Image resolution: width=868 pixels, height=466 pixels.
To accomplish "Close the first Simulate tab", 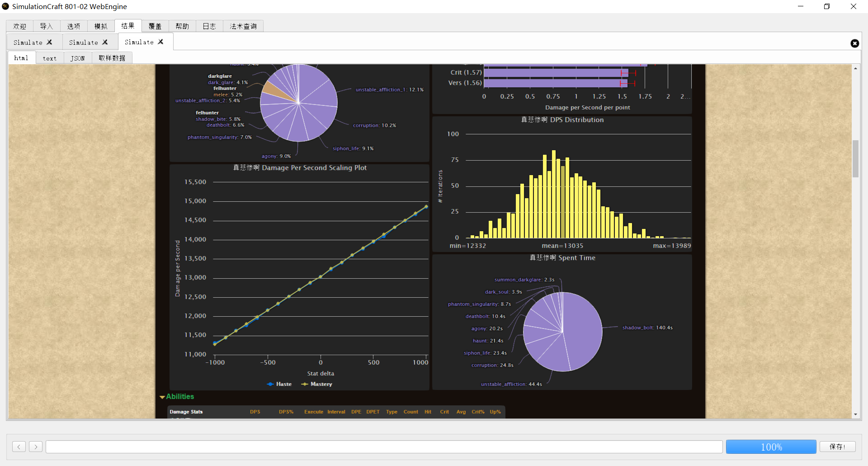I will [x=49, y=42].
